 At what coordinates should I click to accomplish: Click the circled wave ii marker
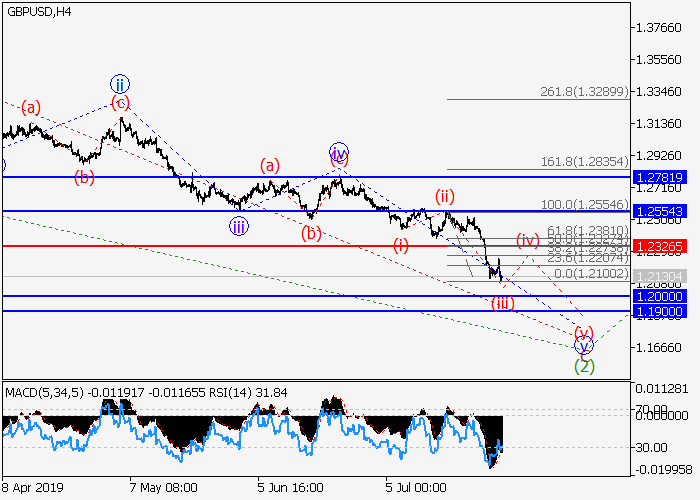click(x=120, y=84)
